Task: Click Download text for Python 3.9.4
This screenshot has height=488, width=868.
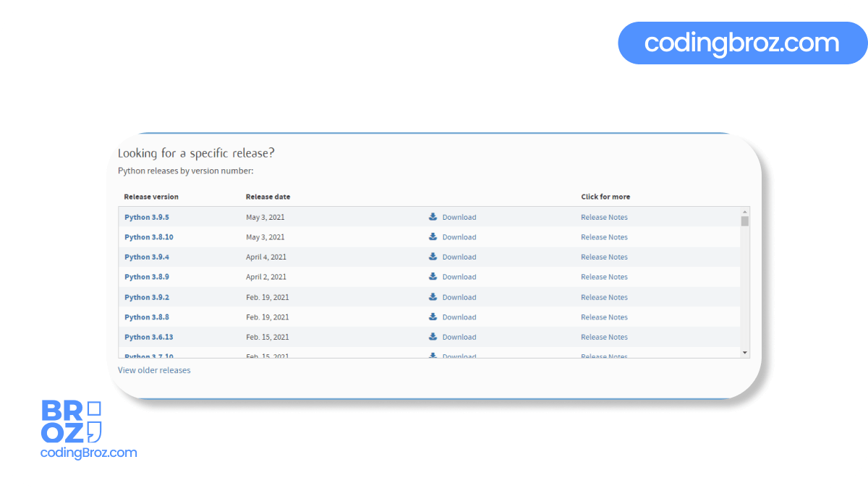Action: click(459, 257)
